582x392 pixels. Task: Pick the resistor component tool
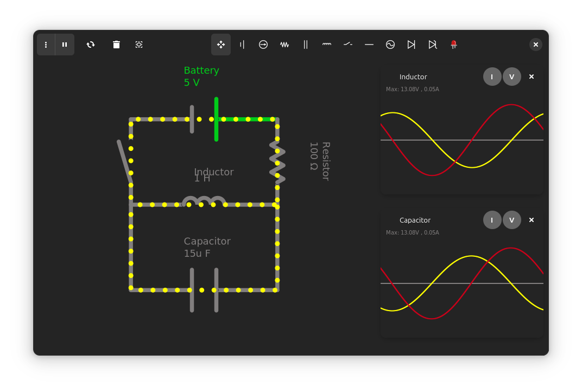(284, 45)
